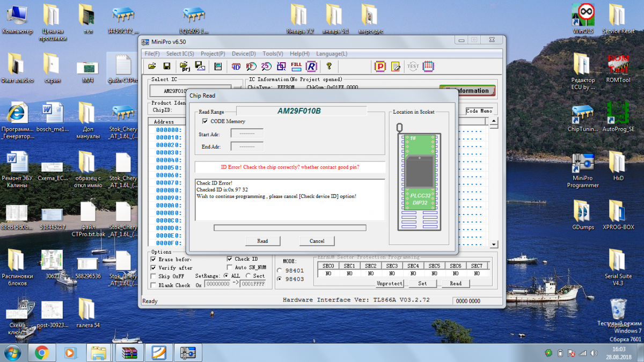This screenshot has width=644, height=362.
Task: Click the volume speaker tray icon
Action: [595, 353]
